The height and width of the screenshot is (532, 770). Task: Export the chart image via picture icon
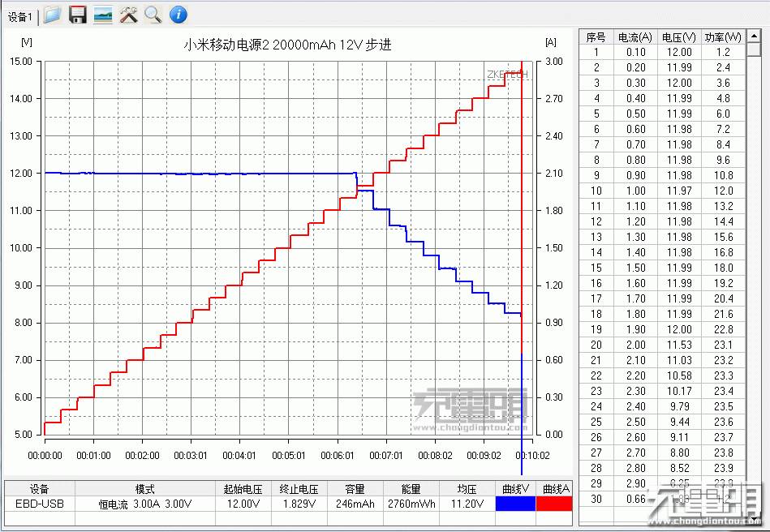point(103,15)
